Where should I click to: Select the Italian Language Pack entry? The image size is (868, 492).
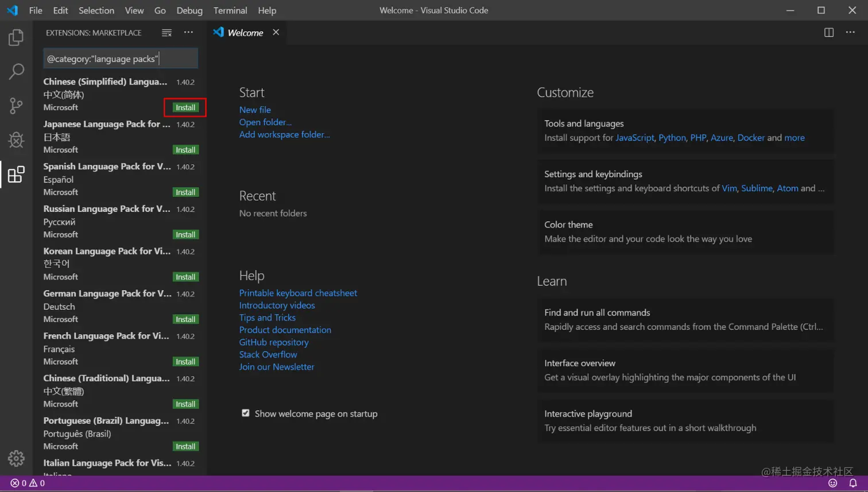pos(121,467)
